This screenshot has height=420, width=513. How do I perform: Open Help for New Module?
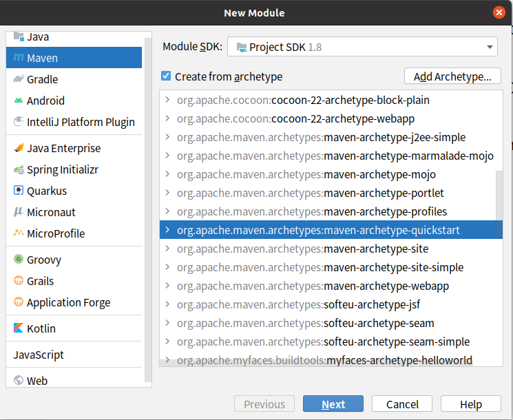(471, 404)
